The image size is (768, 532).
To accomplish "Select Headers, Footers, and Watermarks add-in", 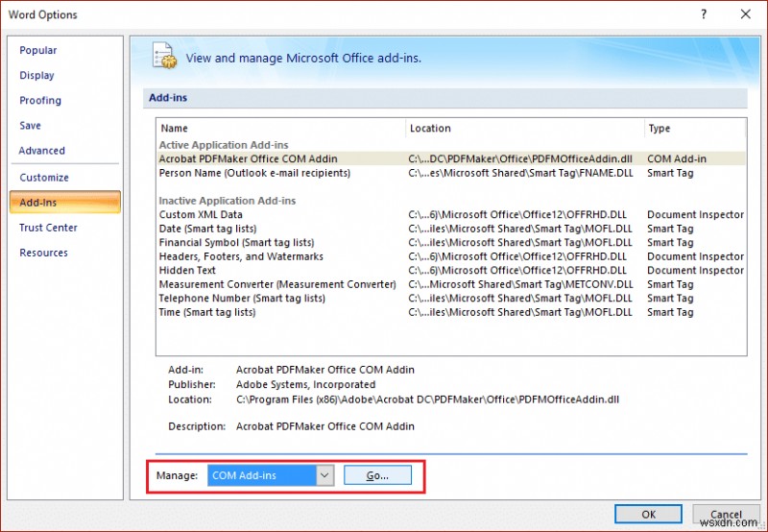I will (x=451, y=256).
